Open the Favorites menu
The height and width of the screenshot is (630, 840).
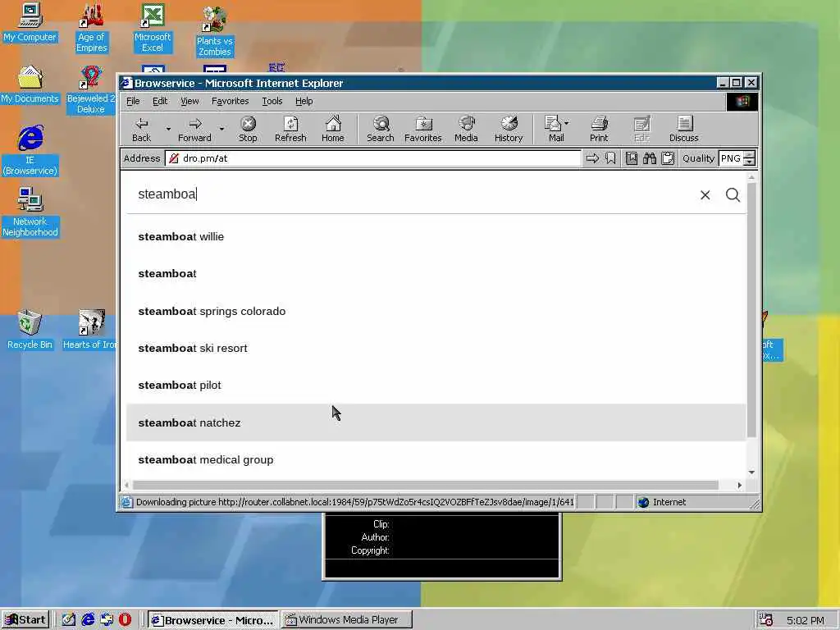tap(230, 101)
